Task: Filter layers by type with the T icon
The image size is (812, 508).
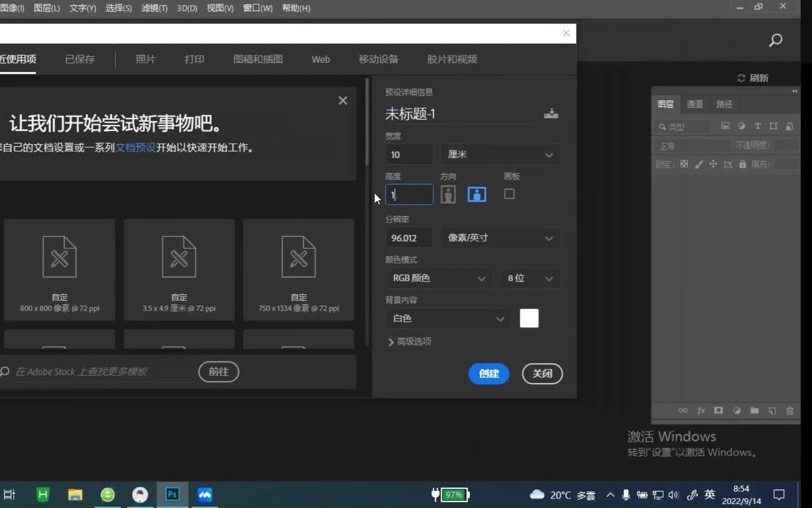Action: click(x=757, y=126)
